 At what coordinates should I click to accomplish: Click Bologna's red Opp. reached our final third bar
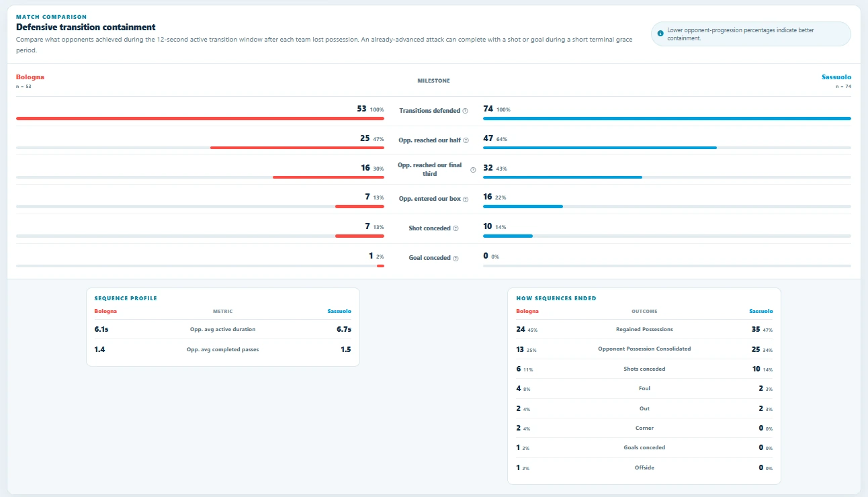[329, 177]
